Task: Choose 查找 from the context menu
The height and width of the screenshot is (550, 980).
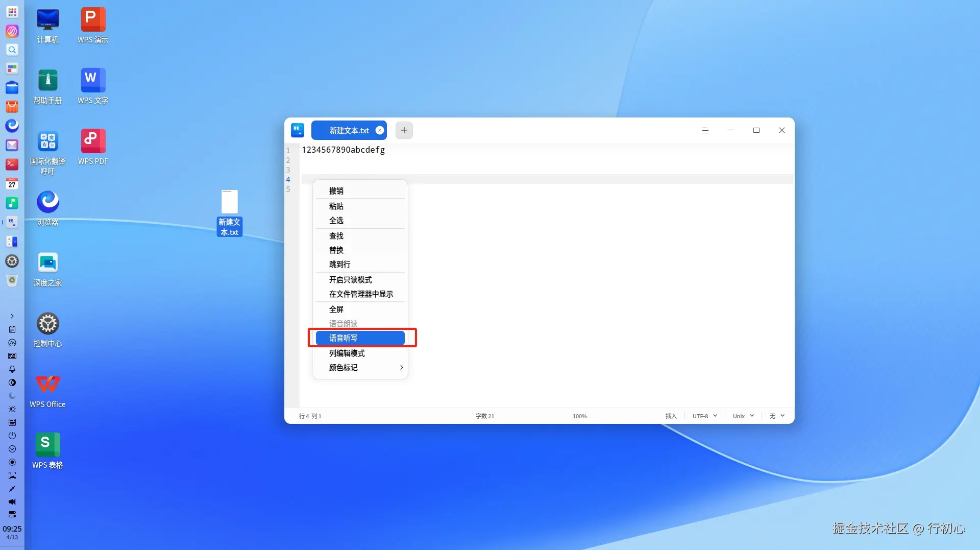Action: [360, 236]
